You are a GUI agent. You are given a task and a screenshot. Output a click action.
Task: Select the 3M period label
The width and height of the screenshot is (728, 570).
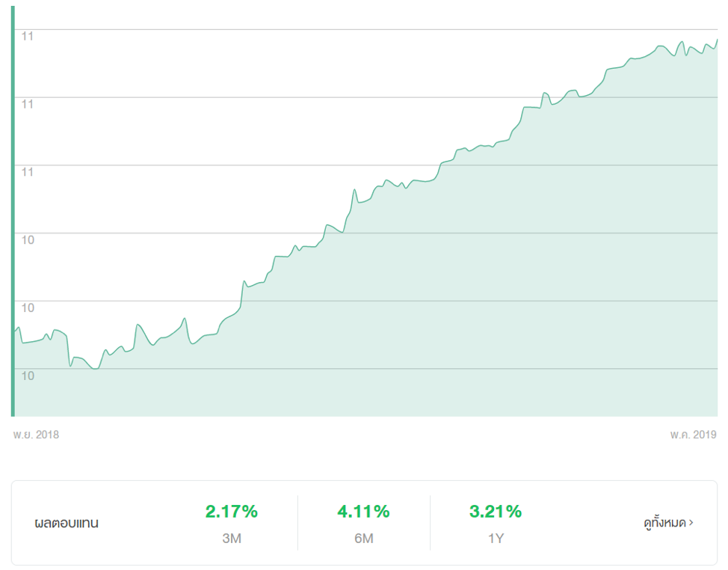click(x=232, y=538)
